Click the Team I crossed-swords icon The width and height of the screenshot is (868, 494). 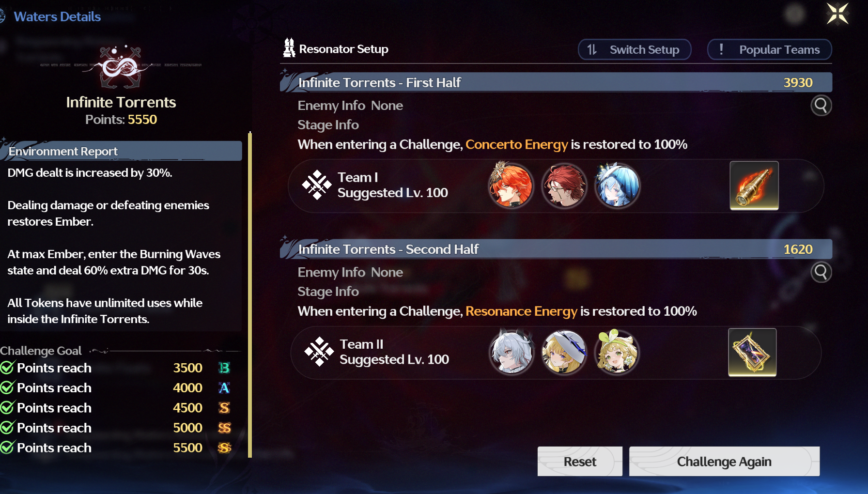[317, 185]
